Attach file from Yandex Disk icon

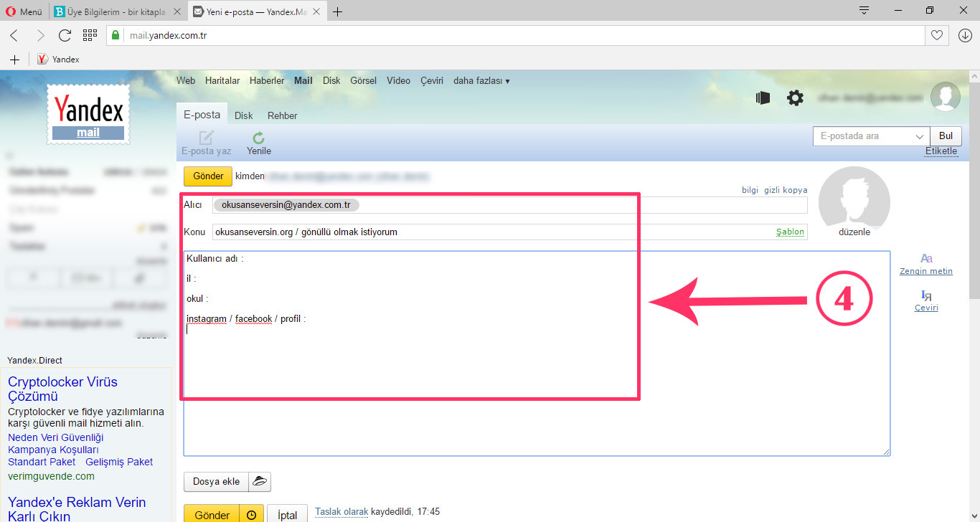[260, 482]
